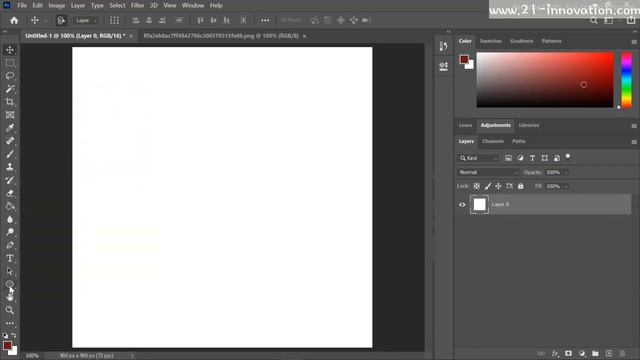Switch to the Channels tab

pos(493,141)
